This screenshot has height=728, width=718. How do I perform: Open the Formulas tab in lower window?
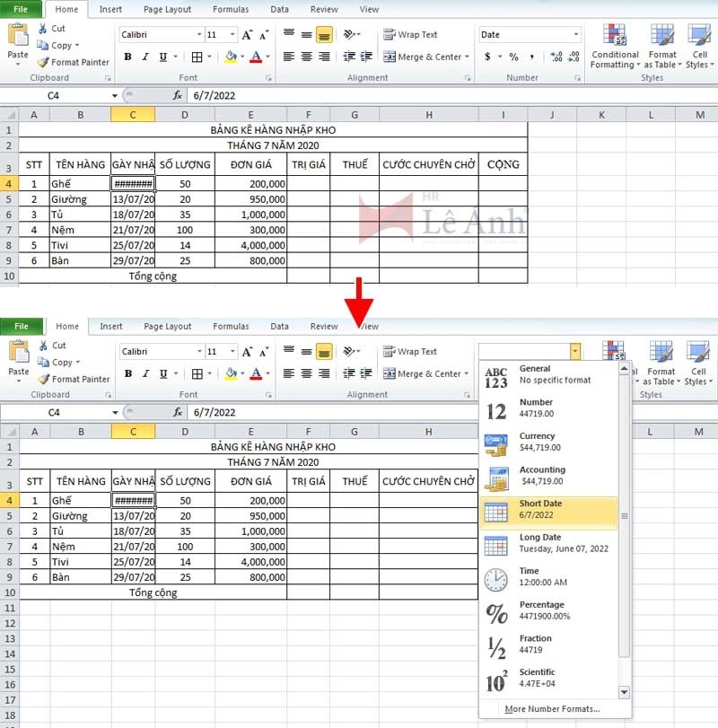tap(231, 327)
